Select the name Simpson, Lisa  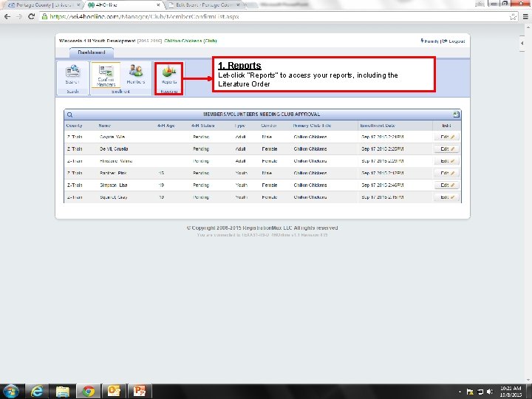[113, 185]
